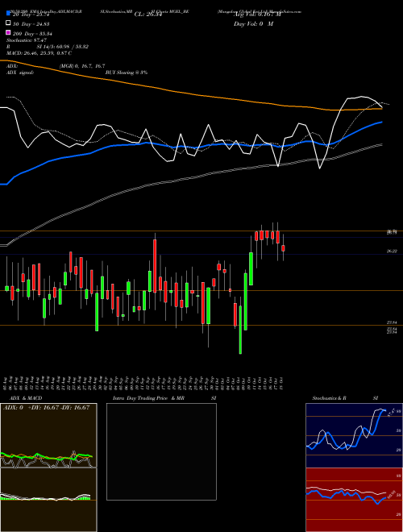Select the '200 Day = 35.34' legend text
The height and width of the screenshot is (532, 403).
coord(32,34)
